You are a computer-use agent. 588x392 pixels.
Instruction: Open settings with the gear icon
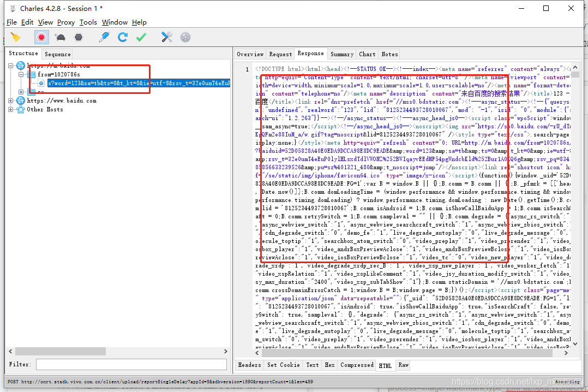(x=185, y=37)
